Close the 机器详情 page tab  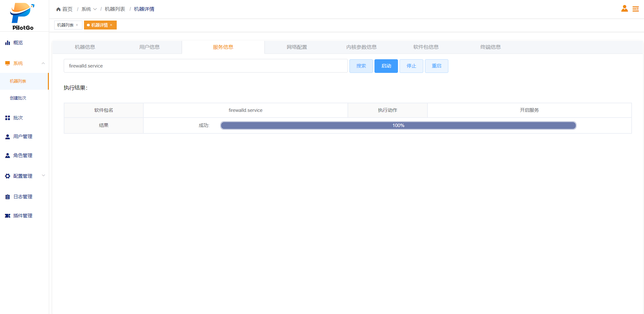[111, 25]
